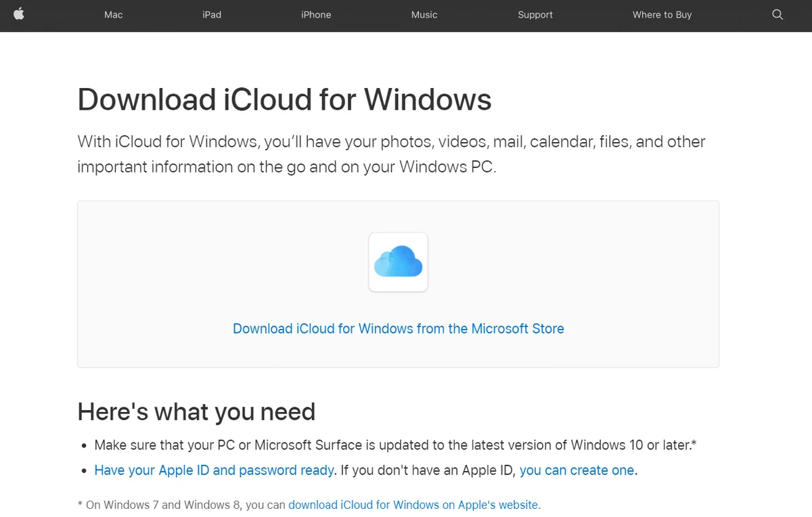Image resolution: width=812 pixels, height=517 pixels.
Task: Click the 'Here's what you need' heading
Action: pos(196,411)
